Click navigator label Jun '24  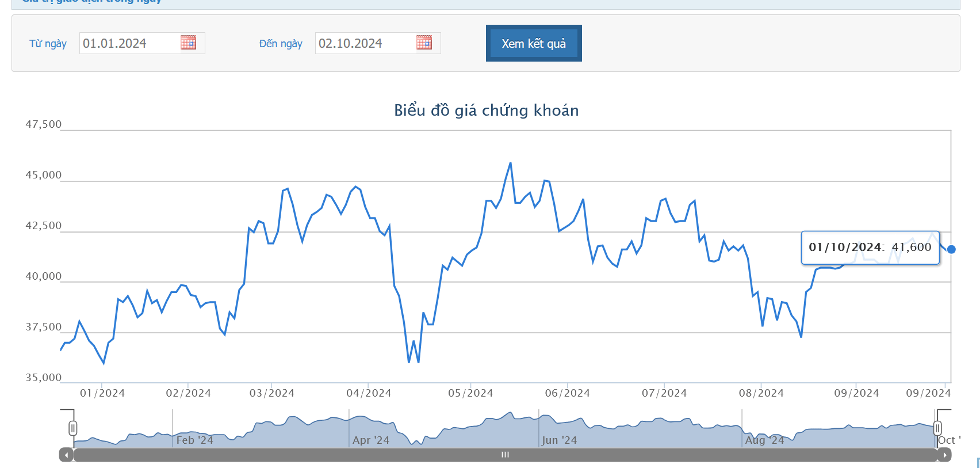click(x=560, y=440)
